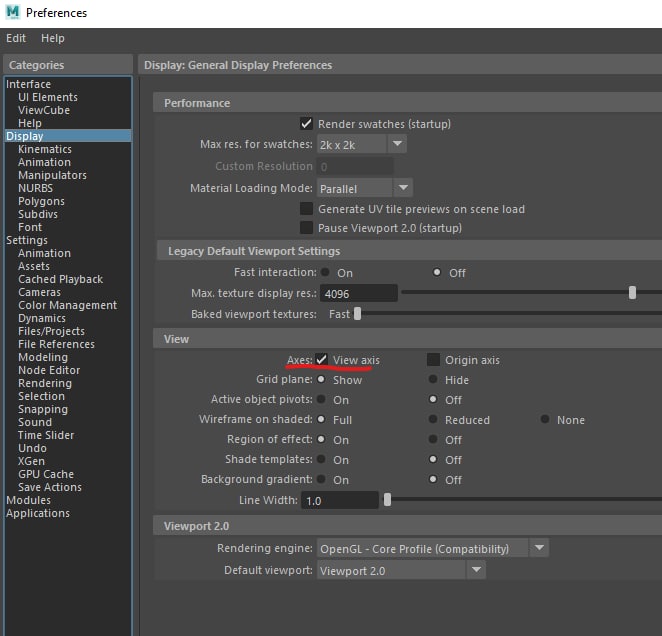The width and height of the screenshot is (662, 636).
Task: Open Default viewport dropdown
Action: (401, 570)
